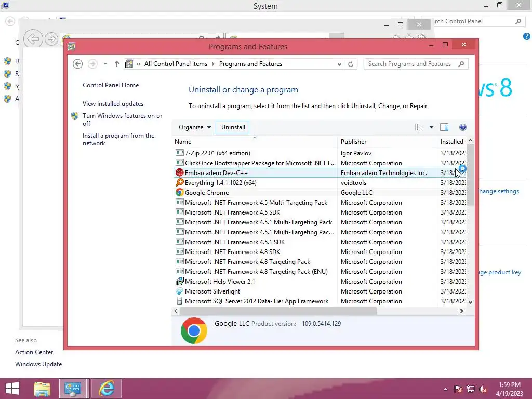Open Action Center flag tray icon

click(458, 389)
